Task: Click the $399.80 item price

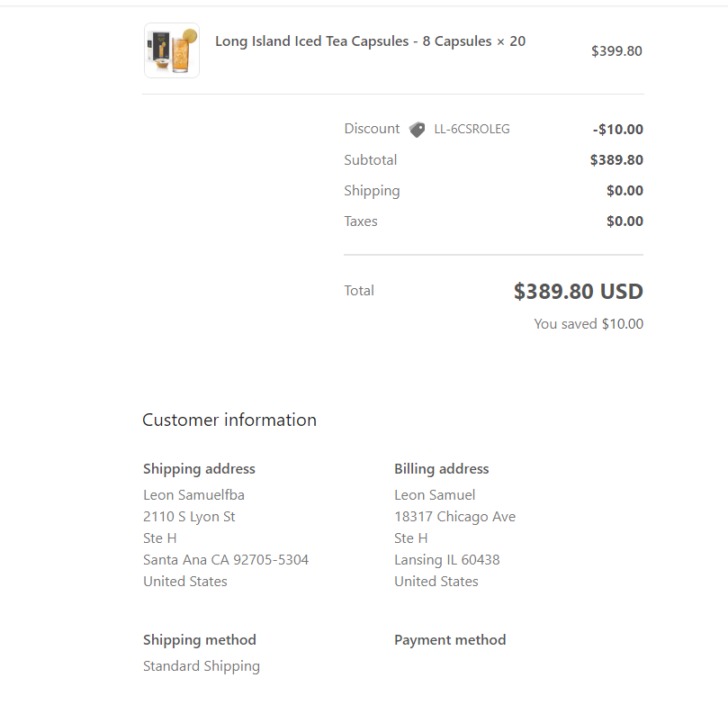Action: (616, 50)
